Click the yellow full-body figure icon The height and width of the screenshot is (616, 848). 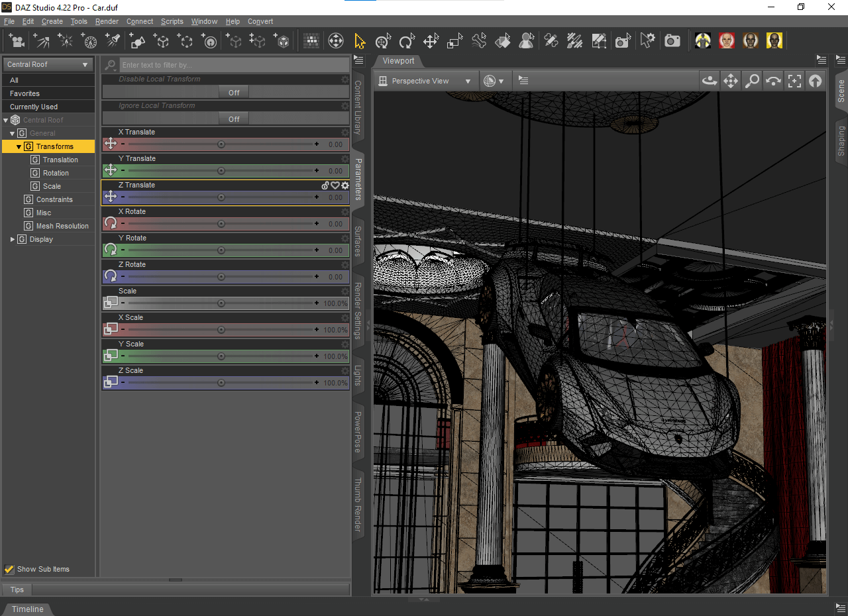tap(703, 41)
